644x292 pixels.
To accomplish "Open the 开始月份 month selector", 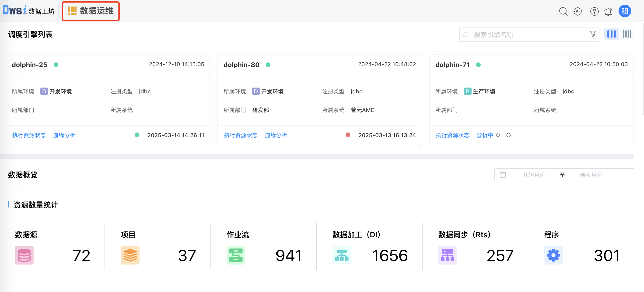I will [534, 175].
